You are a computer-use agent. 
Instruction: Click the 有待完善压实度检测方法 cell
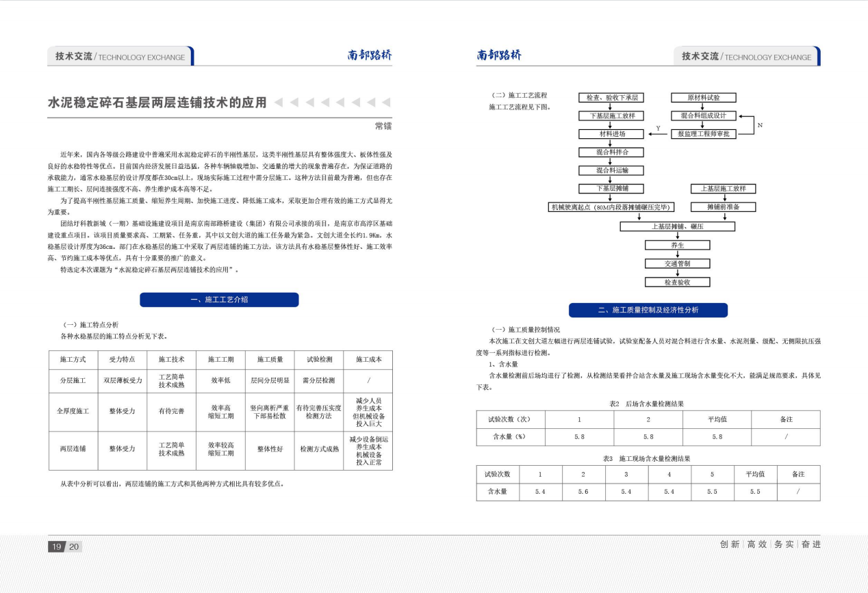pyautogui.click(x=318, y=411)
